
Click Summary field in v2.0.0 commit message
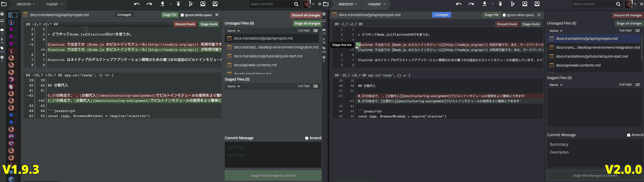(595, 144)
